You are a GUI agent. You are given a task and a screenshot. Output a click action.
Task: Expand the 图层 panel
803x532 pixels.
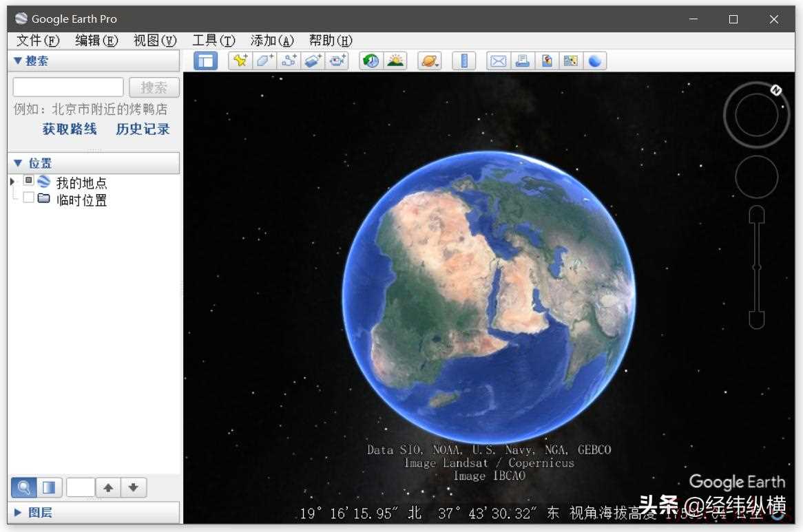coord(18,513)
